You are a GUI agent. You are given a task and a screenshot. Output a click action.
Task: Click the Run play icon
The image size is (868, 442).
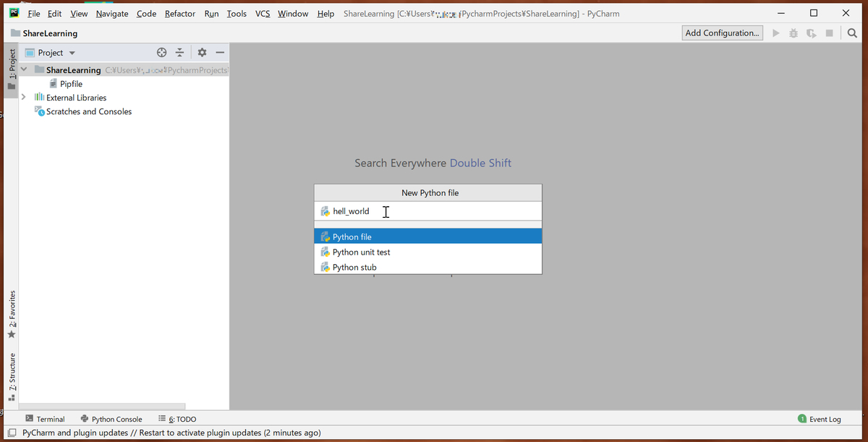pyautogui.click(x=776, y=33)
